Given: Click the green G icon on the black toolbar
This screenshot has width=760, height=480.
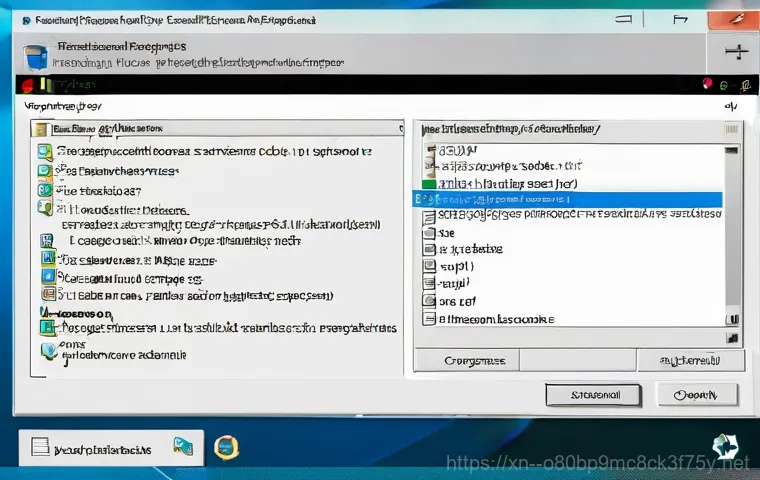Looking at the screenshot, I should (724, 86).
